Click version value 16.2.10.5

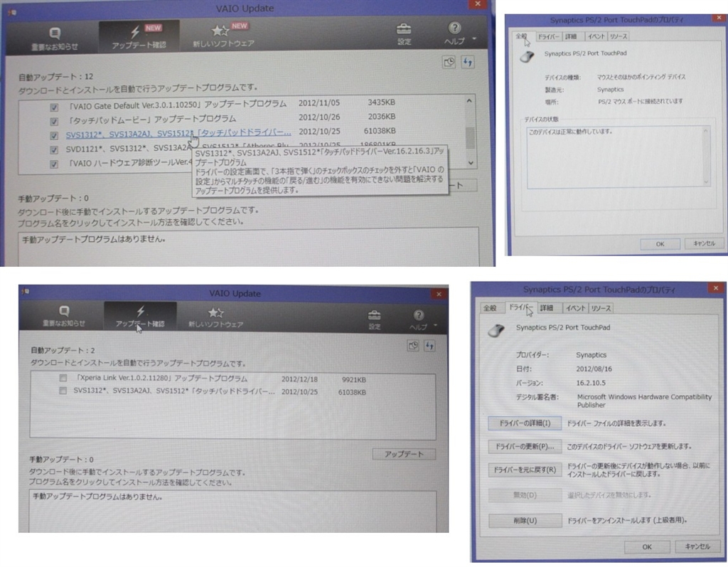591,383
